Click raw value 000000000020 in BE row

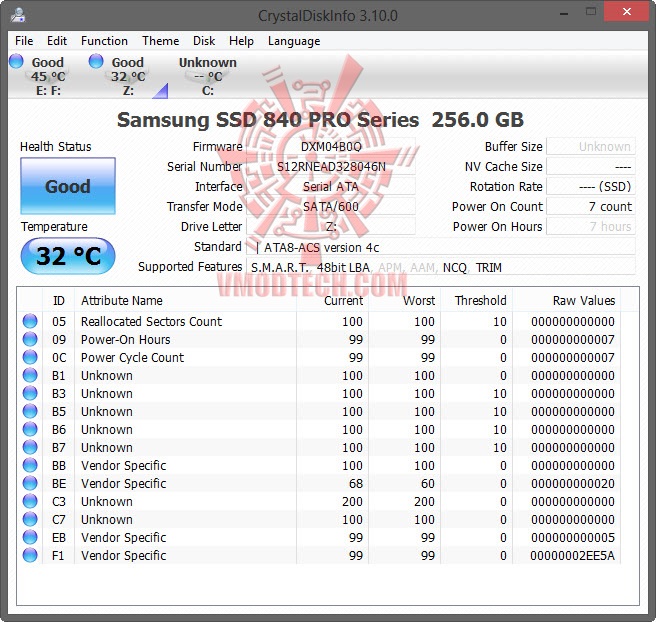click(573, 484)
